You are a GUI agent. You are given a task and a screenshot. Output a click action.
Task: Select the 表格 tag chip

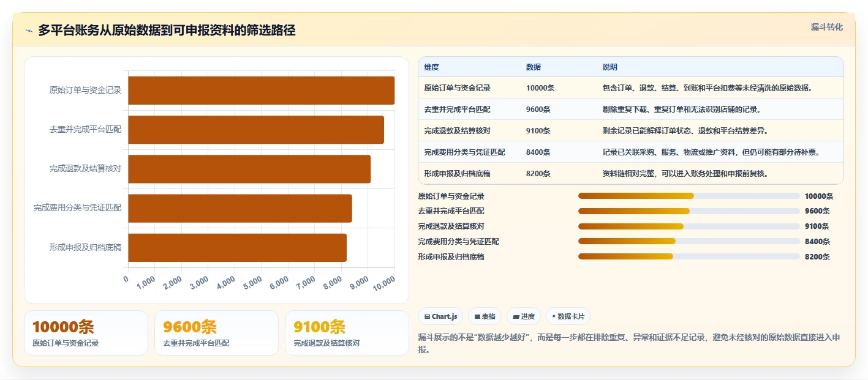485,316
